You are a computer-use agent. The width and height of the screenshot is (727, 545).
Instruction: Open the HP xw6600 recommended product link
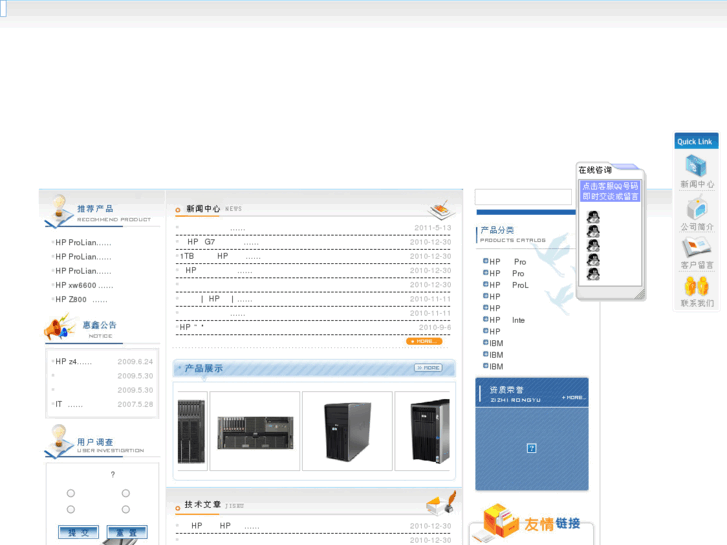tap(83, 285)
